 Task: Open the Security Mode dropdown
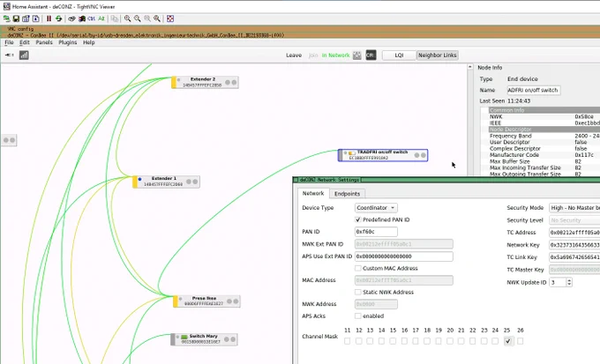click(x=574, y=208)
